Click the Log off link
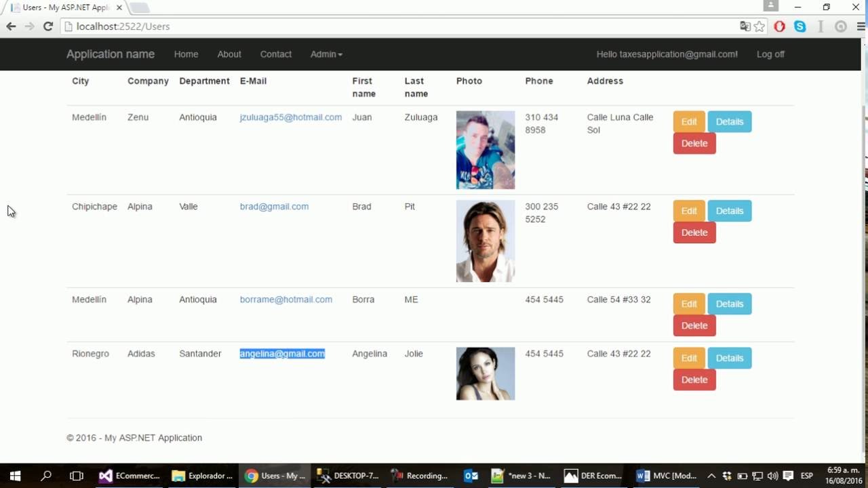The width and height of the screenshot is (868, 488). (x=770, y=54)
